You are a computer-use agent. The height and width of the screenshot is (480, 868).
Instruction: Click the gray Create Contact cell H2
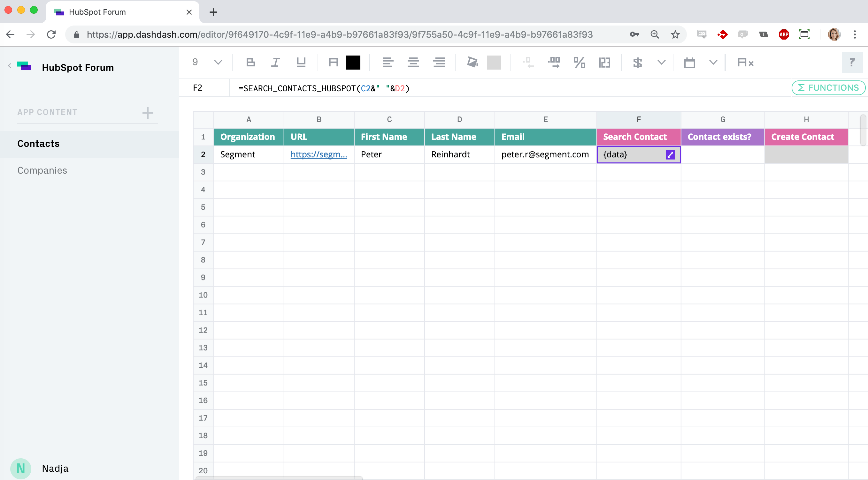point(806,154)
